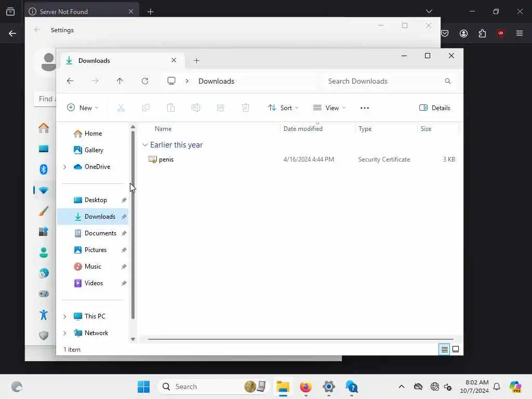This screenshot has width=532, height=399.
Task: Switch to large thumbnails view icon
Action: [456, 349]
